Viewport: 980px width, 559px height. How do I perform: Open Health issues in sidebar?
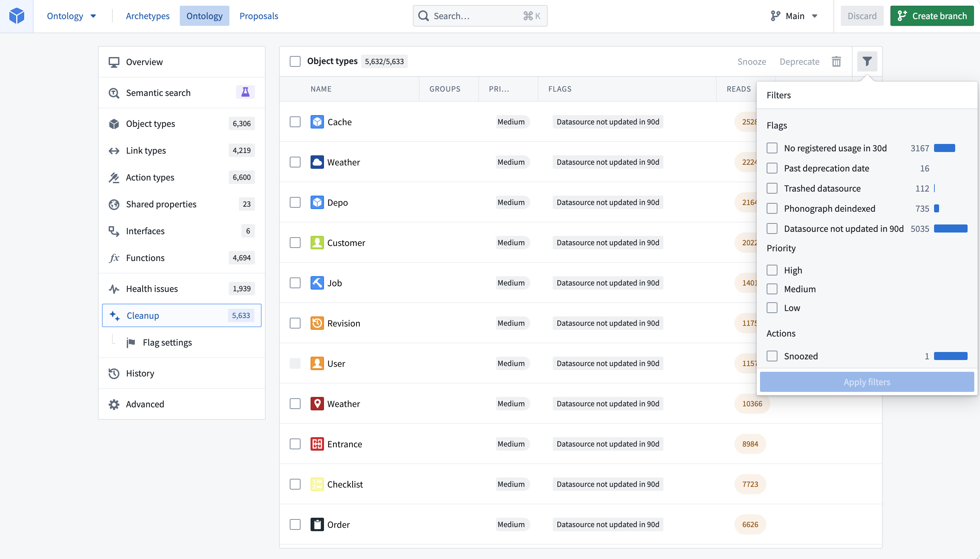pos(181,289)
